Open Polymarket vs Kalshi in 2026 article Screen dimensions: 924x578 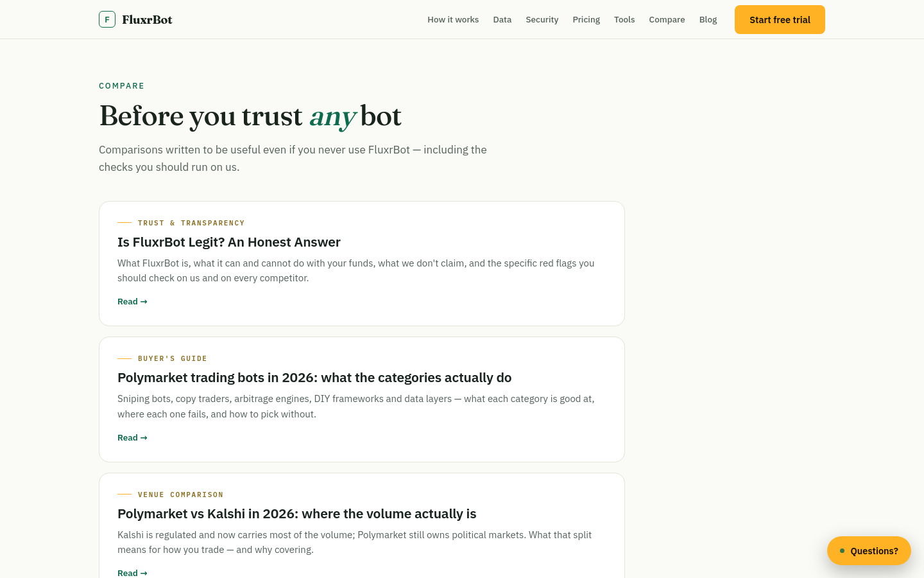click(x=297, y=514)
